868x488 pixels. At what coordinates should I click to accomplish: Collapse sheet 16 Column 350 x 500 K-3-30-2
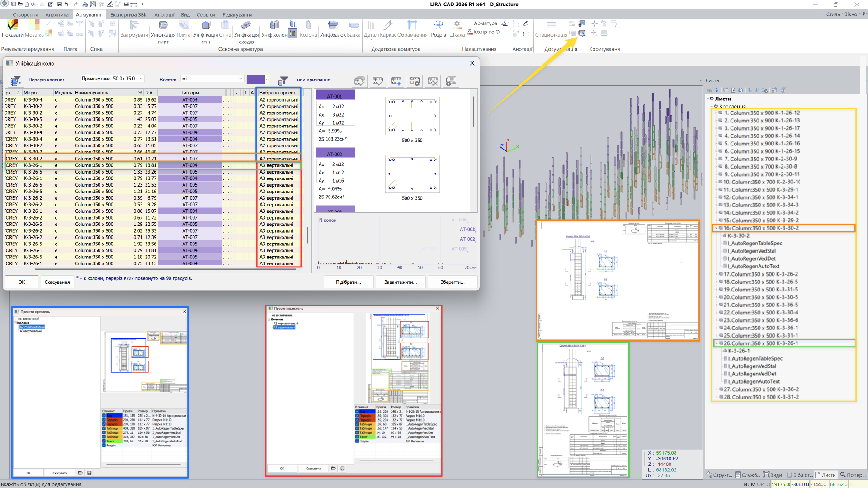tap(716, 228)
